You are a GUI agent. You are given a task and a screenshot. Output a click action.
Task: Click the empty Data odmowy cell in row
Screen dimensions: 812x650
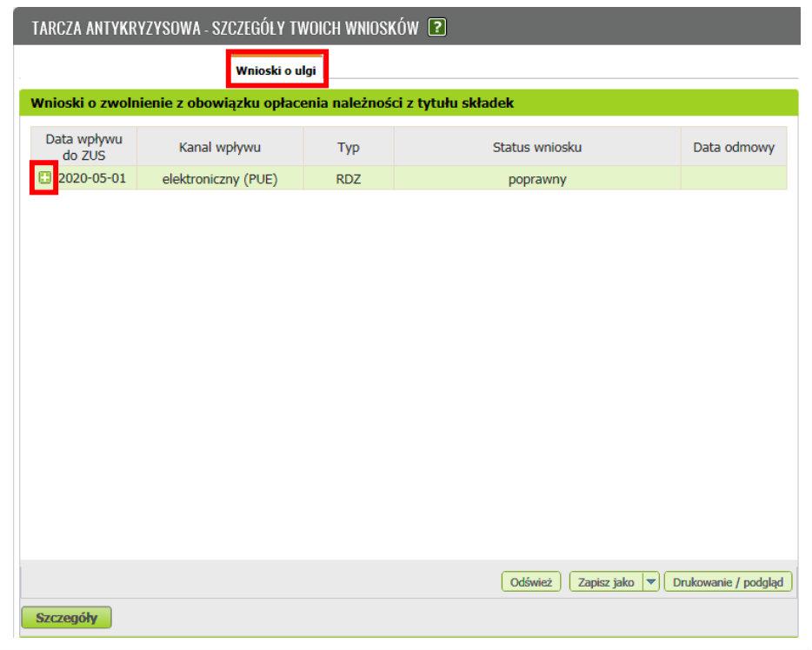733,180
